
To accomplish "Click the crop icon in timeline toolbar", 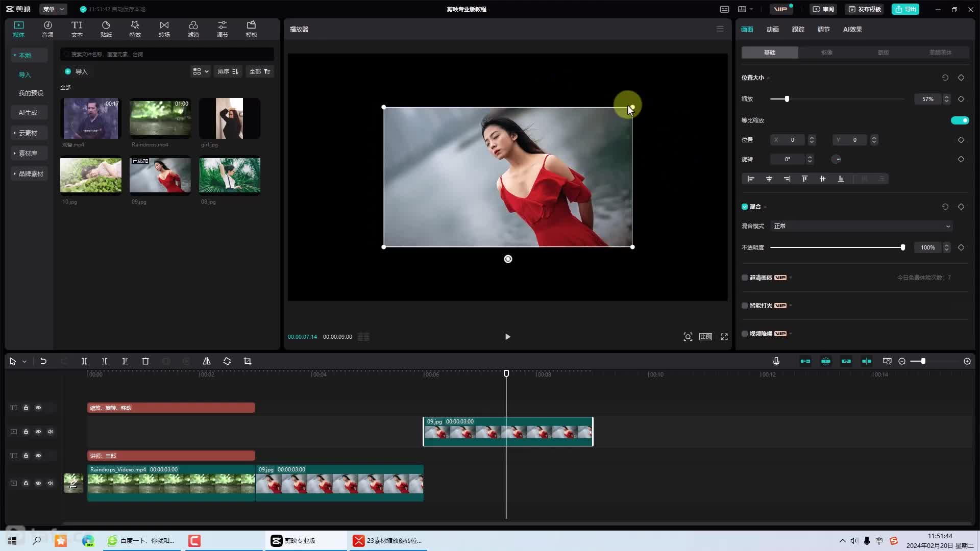I will 248,361.
